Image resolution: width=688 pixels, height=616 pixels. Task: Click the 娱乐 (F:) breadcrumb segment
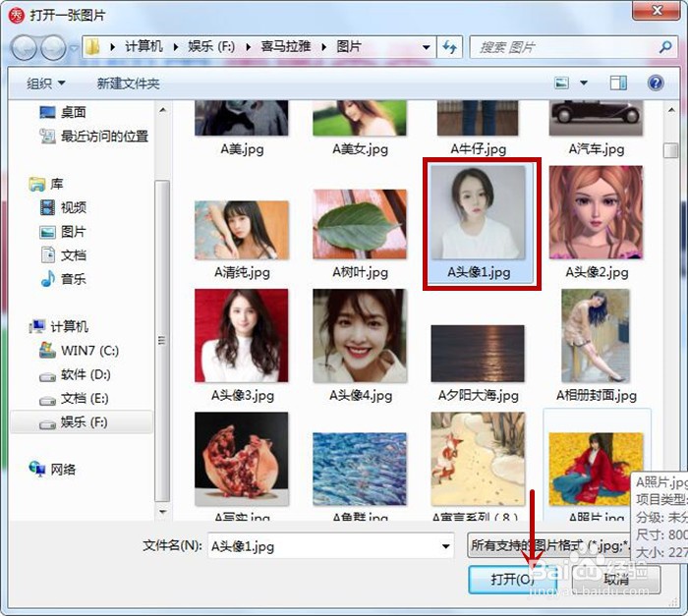(x=211, y=46)
